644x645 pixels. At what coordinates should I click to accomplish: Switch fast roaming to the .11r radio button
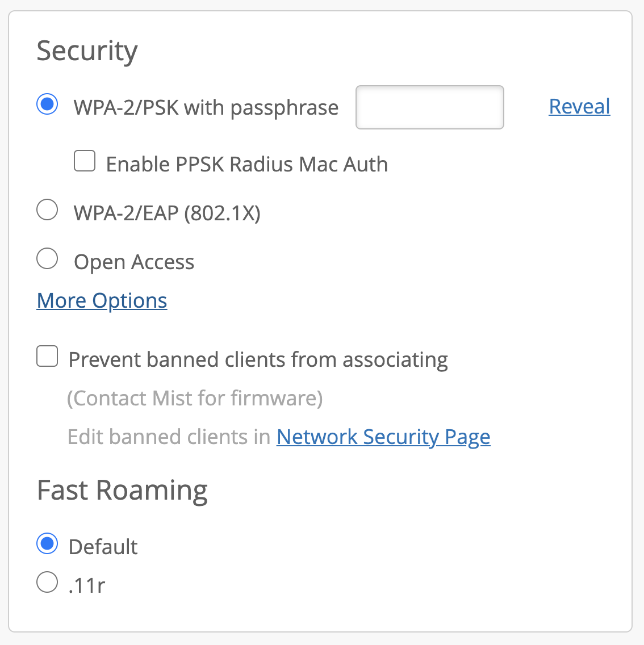click(47, 582)
